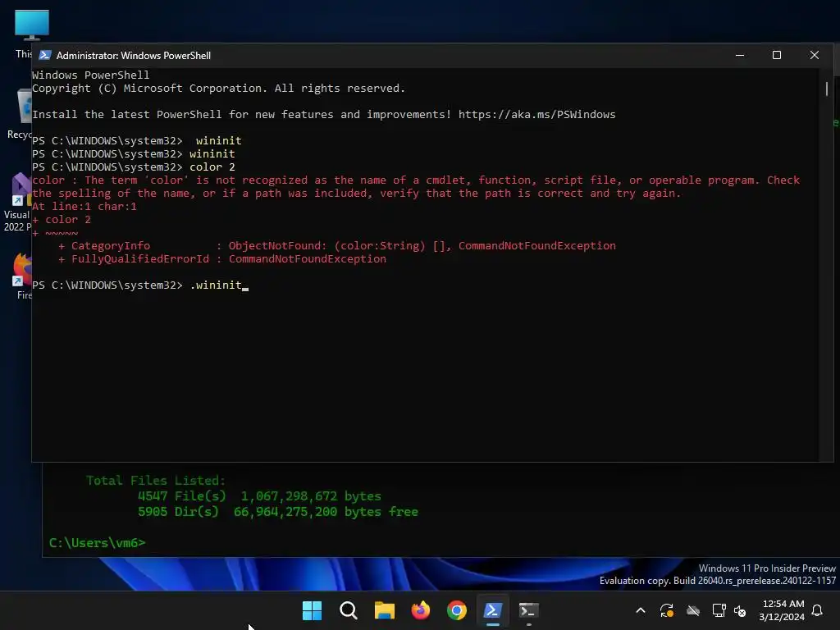Launch File Explorer from the taskbar
840x630 pixels.
point(384,610)
